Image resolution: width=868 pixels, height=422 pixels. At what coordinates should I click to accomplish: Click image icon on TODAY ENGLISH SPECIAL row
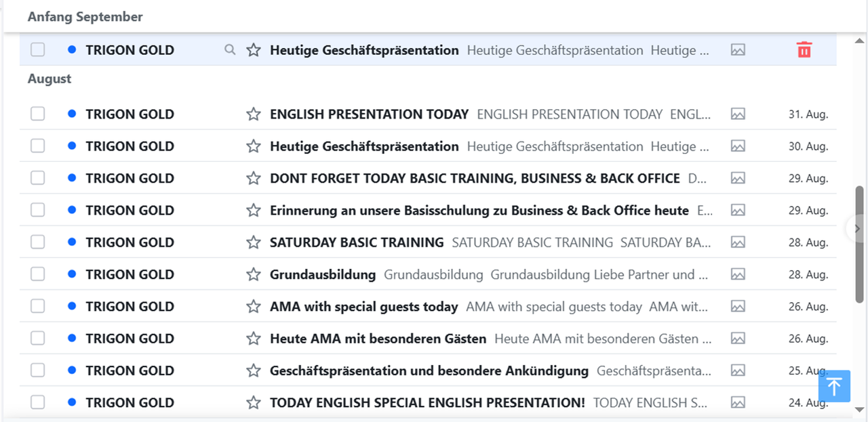[738, 402]
